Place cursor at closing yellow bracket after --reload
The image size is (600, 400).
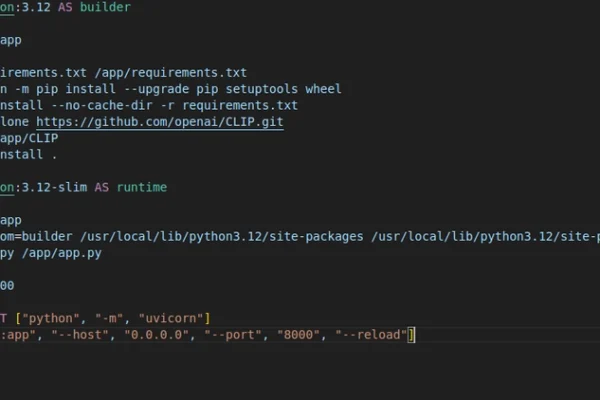coord(411,335)
